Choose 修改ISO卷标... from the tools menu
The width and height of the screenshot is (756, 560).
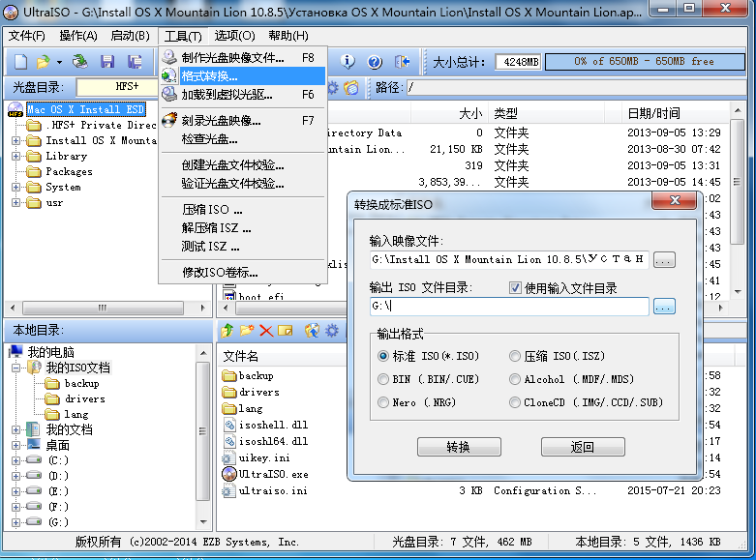(243, 273)
